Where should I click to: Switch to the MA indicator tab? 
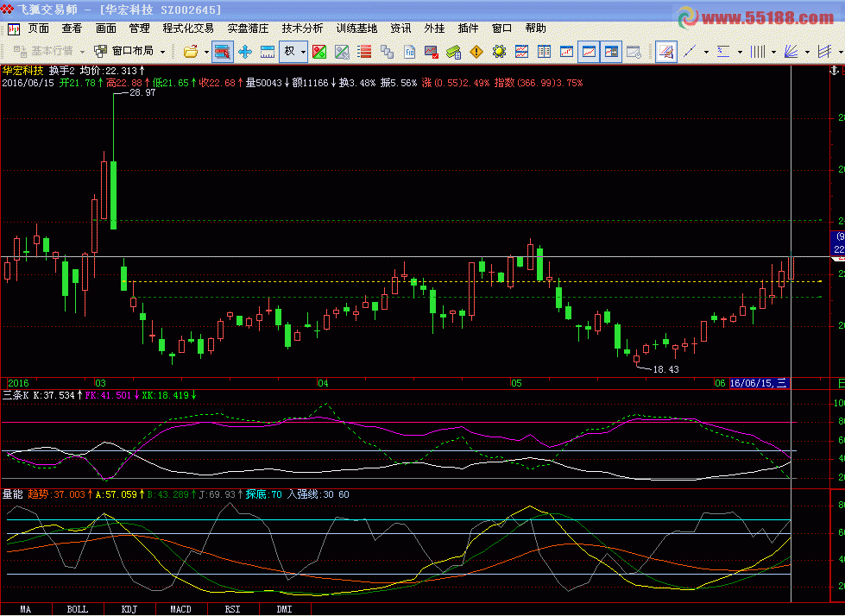coord(26,609)
